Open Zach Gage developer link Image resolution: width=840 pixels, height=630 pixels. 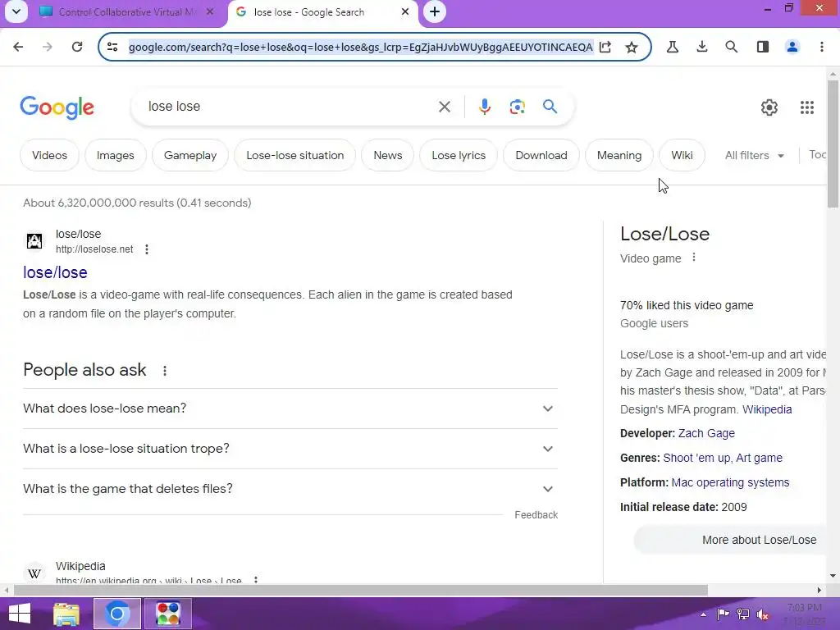706,433
